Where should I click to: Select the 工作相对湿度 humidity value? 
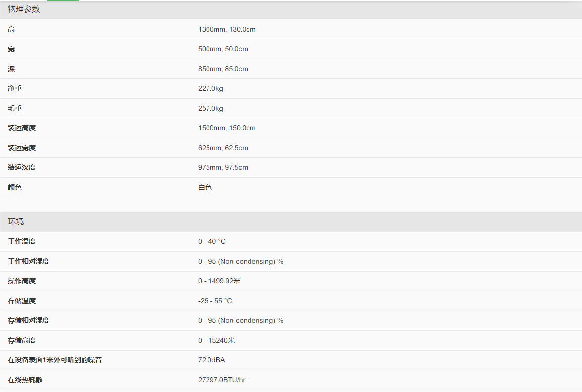pyautogui.click(x=241, y=262)
